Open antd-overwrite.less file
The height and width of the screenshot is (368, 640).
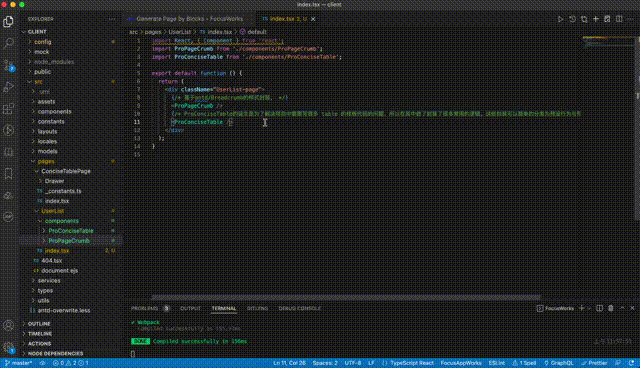click(x=64, y=310)
